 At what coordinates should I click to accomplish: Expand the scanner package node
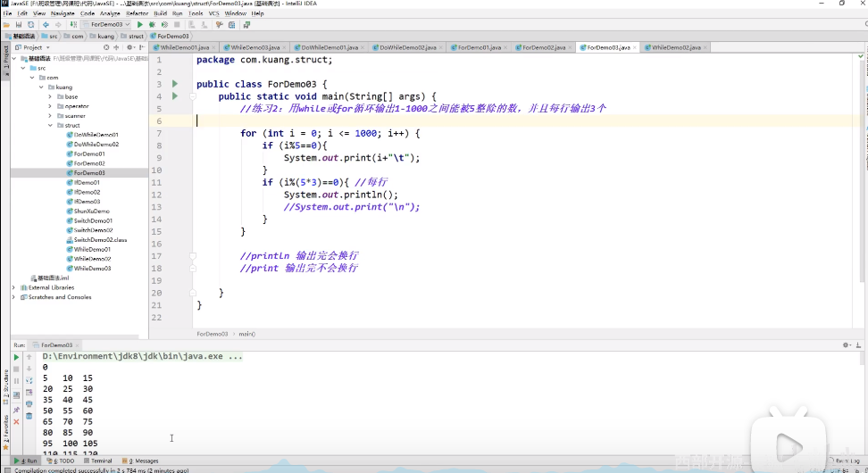click(50, 116)
